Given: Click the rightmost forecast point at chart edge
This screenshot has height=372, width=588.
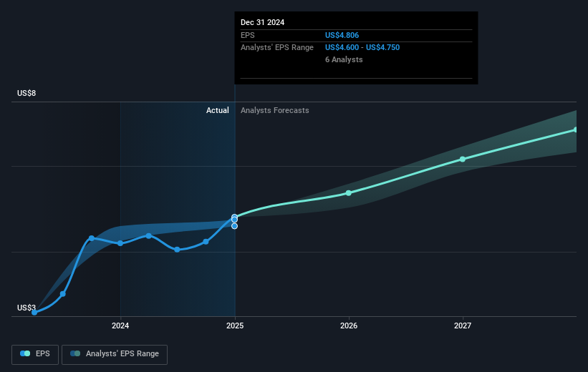Looking at the screenshot, I should [576, 129].
